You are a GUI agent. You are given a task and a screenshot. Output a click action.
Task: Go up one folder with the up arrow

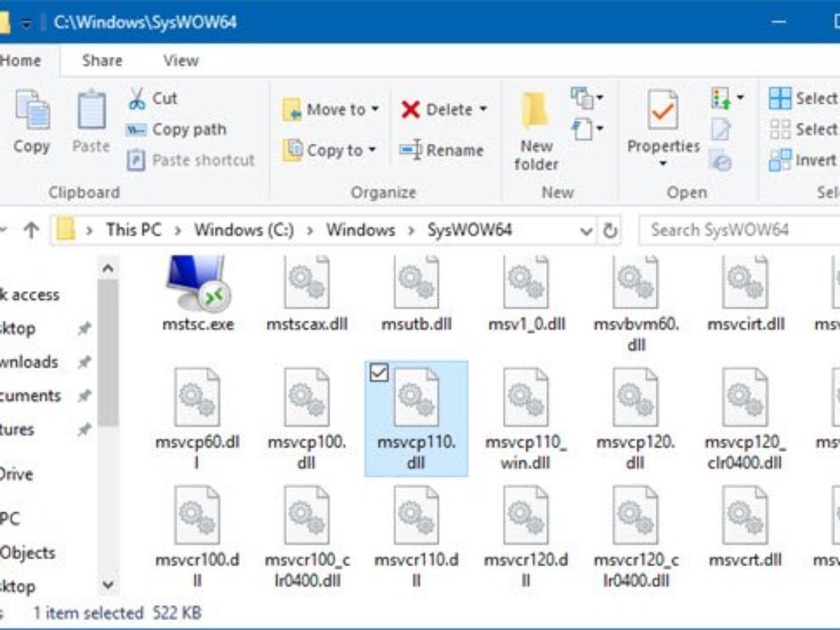click(31, 230)
